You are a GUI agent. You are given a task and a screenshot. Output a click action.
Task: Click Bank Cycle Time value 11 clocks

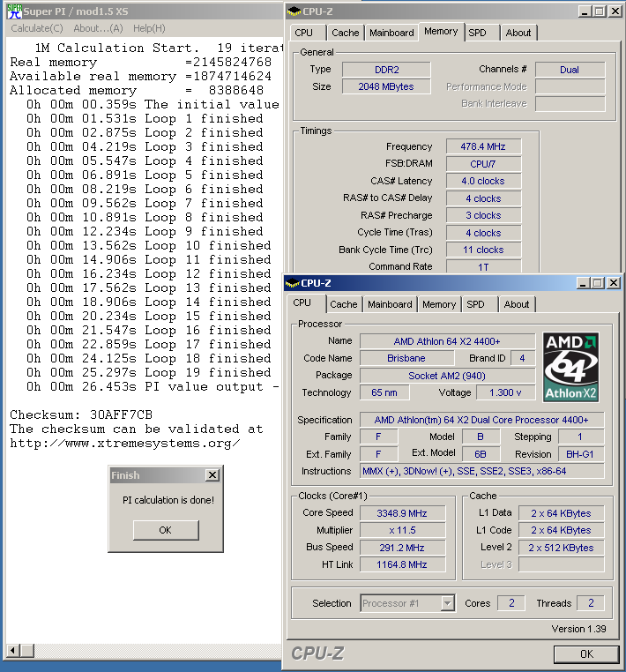click(x=483, y=250)
